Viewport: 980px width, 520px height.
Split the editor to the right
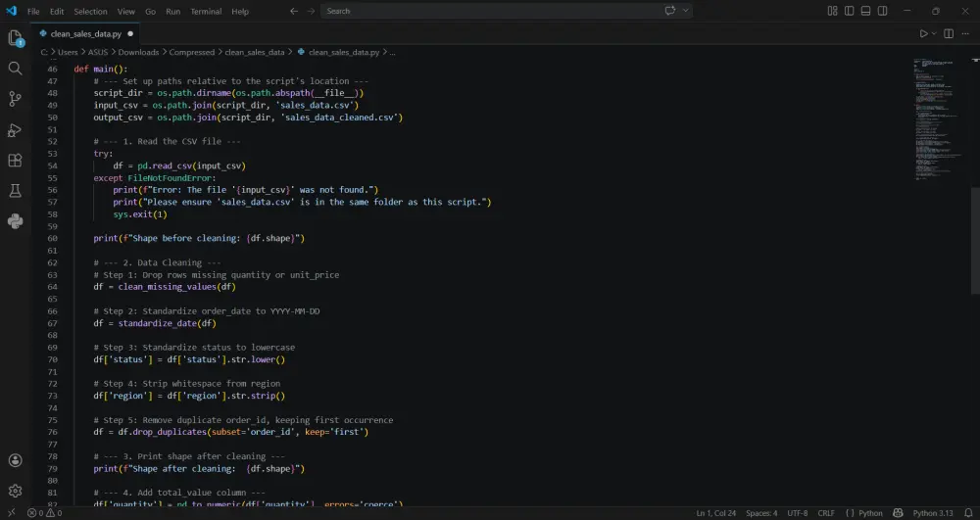click(x=949, y=33)
